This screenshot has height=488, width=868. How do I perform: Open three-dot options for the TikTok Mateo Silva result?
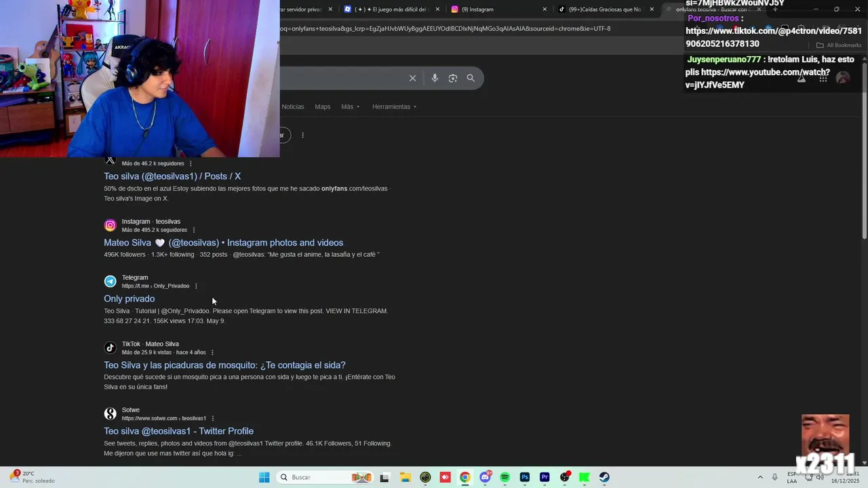click(x=212, y=352)
